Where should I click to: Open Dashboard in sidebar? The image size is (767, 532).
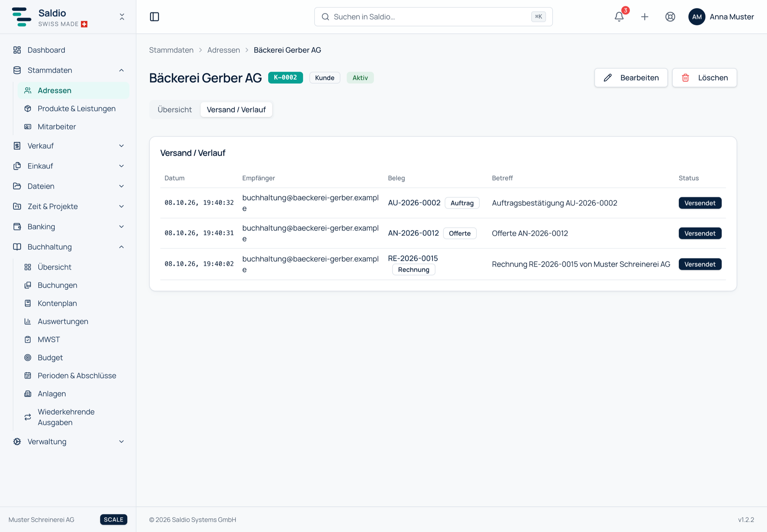click(x=68, y=50)
